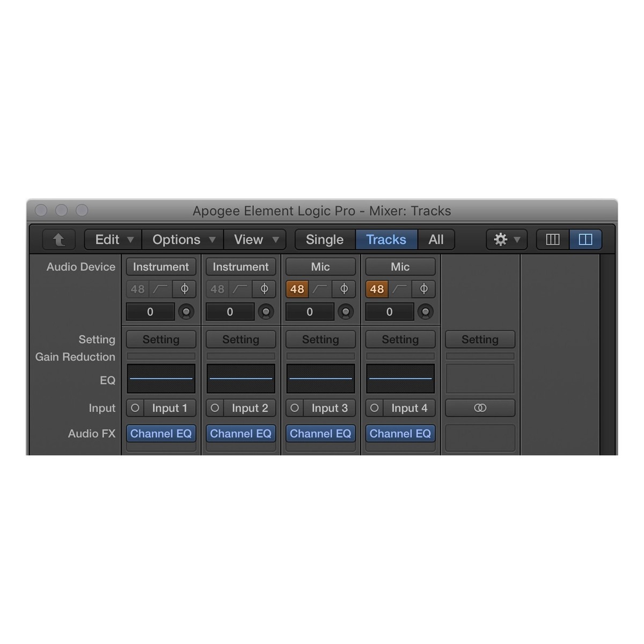
Task: Open EQ display on Input 4 strip
Action: (400, 378)
